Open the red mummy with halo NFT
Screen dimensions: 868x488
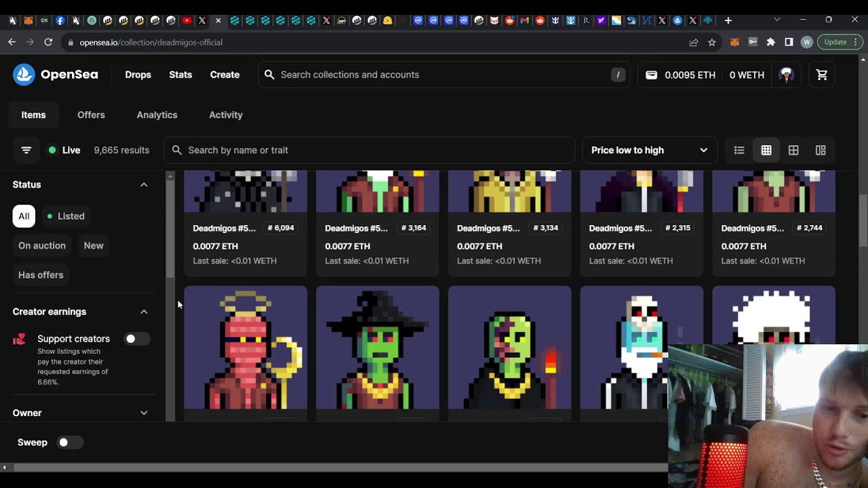coord(245,348)
